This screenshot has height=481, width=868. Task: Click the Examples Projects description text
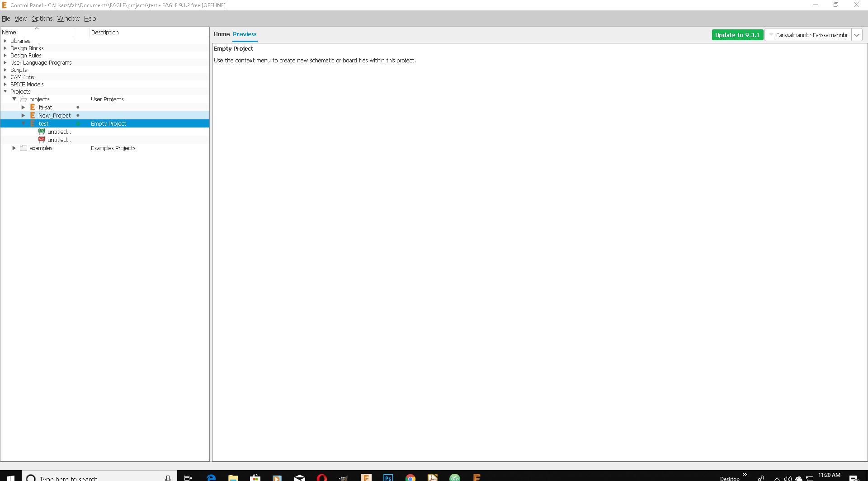113,148
